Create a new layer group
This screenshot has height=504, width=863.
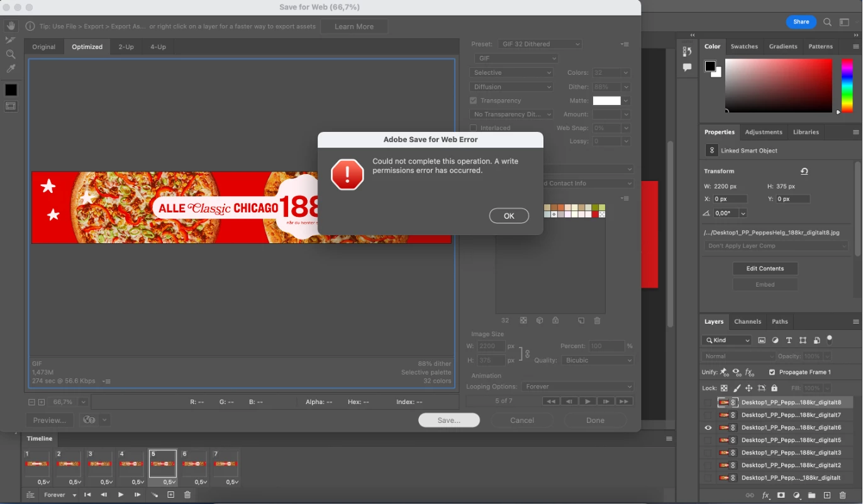pos(811,495)
